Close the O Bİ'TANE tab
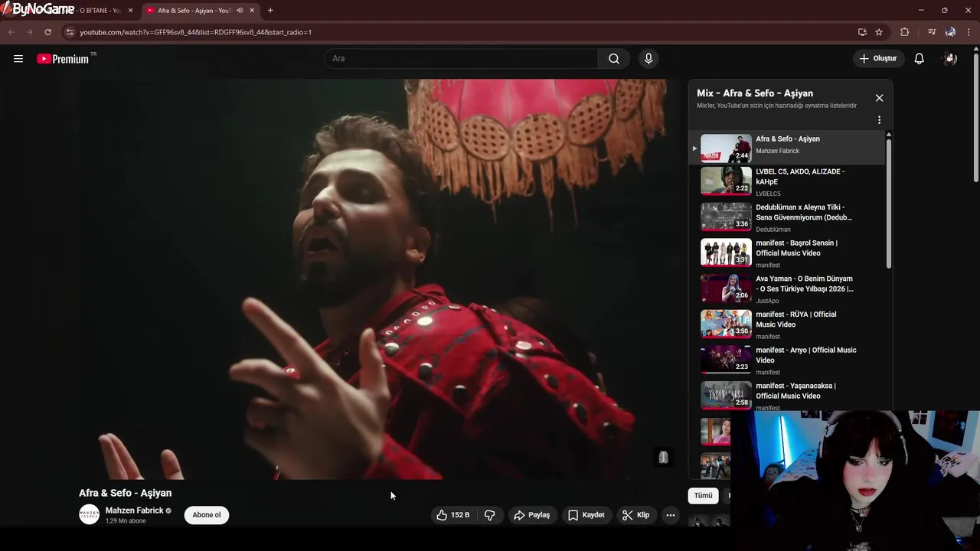Image resolution: width=980 pixels, height=551 pixels. click(x=130, y=11)
